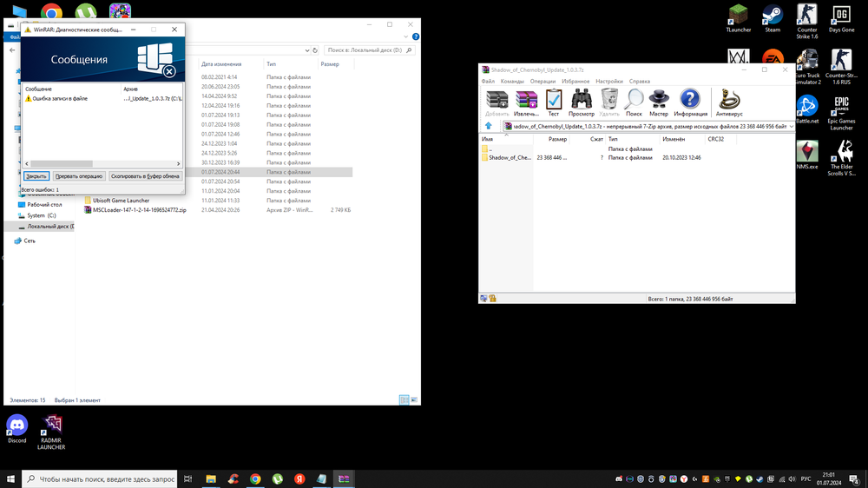Viewport: 868px width, 488px height.
Task: Open Yandex browser from the taskbar
Action: pos(299,479)
